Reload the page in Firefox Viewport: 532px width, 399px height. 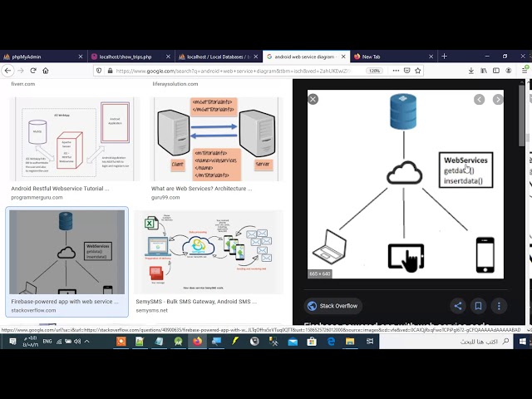[33, 71]
